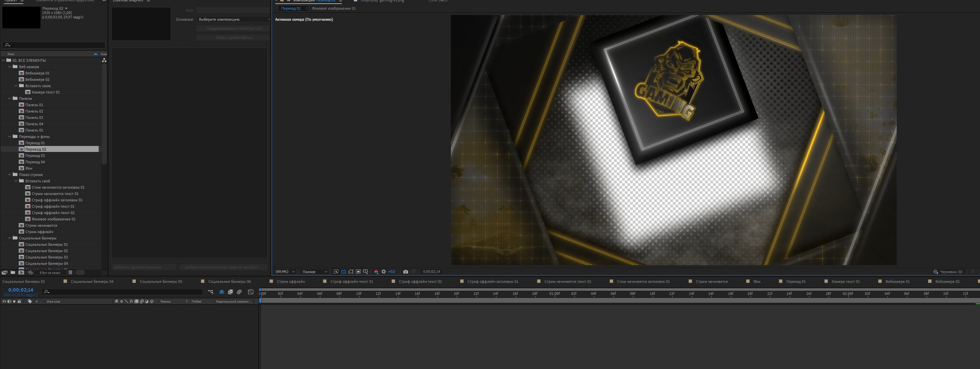Click the Черновик 3D button

coord(948,272)
